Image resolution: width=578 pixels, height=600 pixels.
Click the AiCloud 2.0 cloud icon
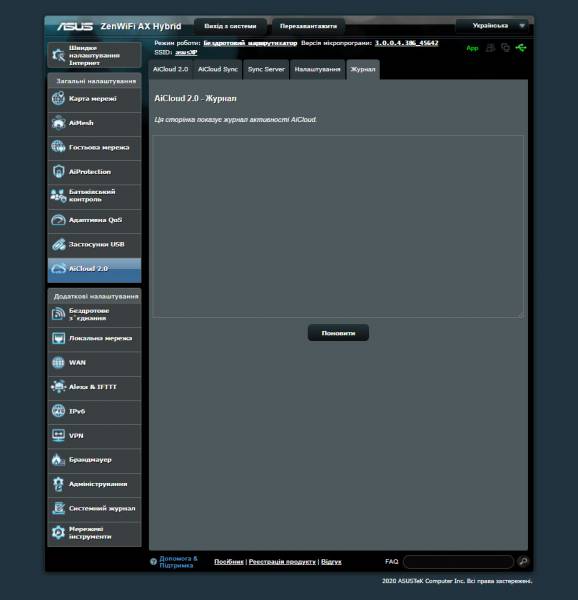point(58,269)
